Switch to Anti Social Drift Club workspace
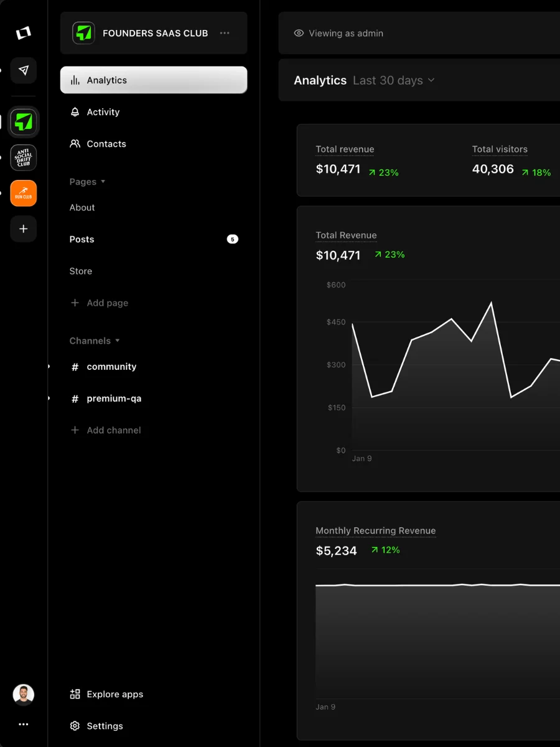Screen dimensions: 560x747 [23, 157]
